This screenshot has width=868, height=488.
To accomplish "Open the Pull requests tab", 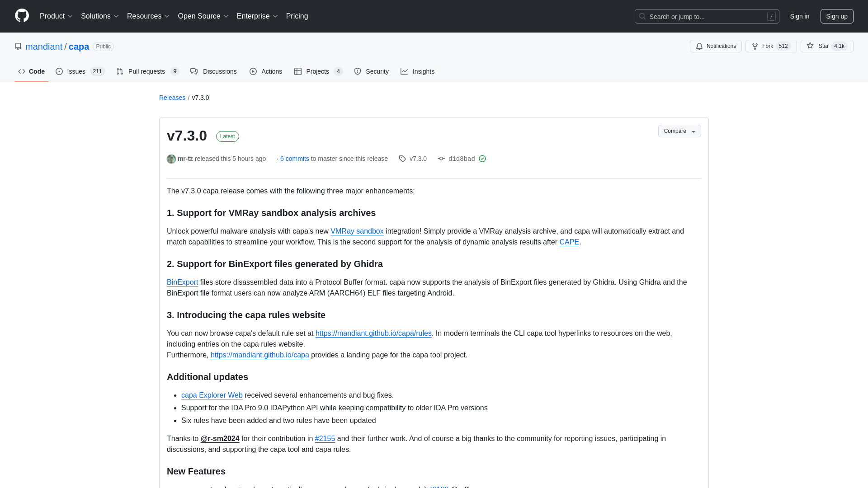I will tap(148, 71).
